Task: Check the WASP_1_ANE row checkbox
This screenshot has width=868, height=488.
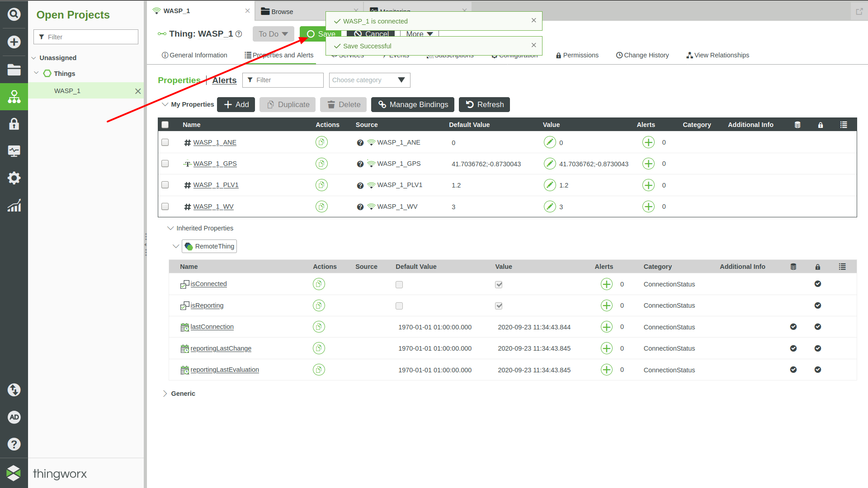Action: tap(165, 142)
